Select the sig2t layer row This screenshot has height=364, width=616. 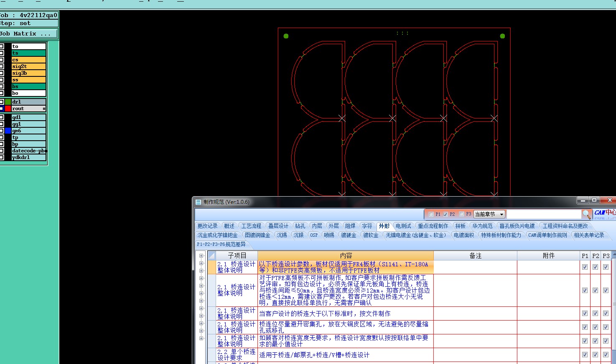click(28, 66)
